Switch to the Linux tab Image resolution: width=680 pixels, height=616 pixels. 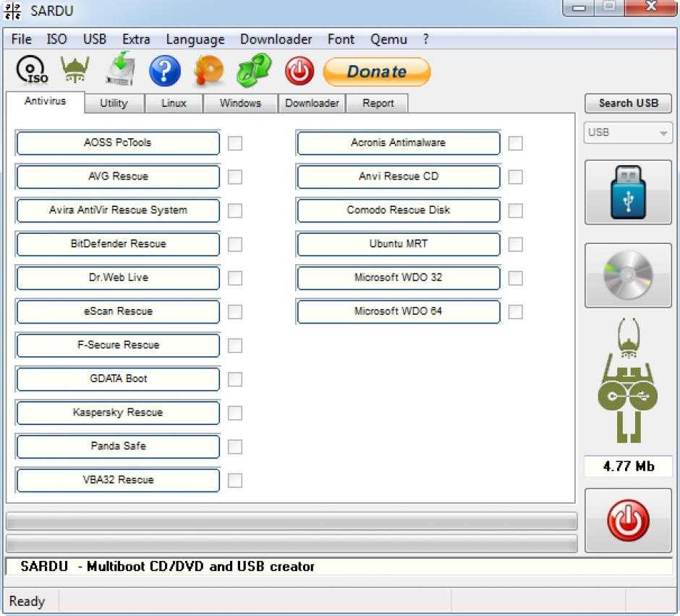[174, 104]
